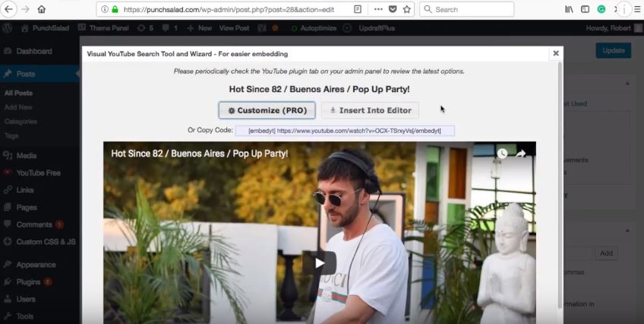This screenshot has width=644, height=324.
Task: Open Theme Panel in admin bar
Action: [x=103, y=28]
